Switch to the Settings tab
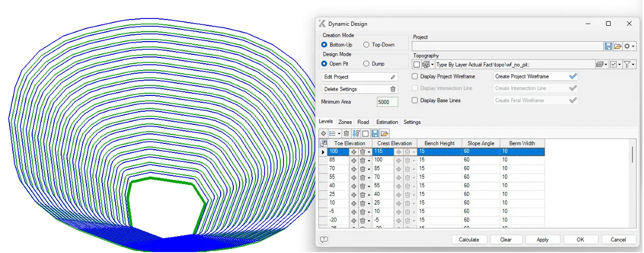Image resolution: width=644 pixels, height=253 pixels. 412,122
